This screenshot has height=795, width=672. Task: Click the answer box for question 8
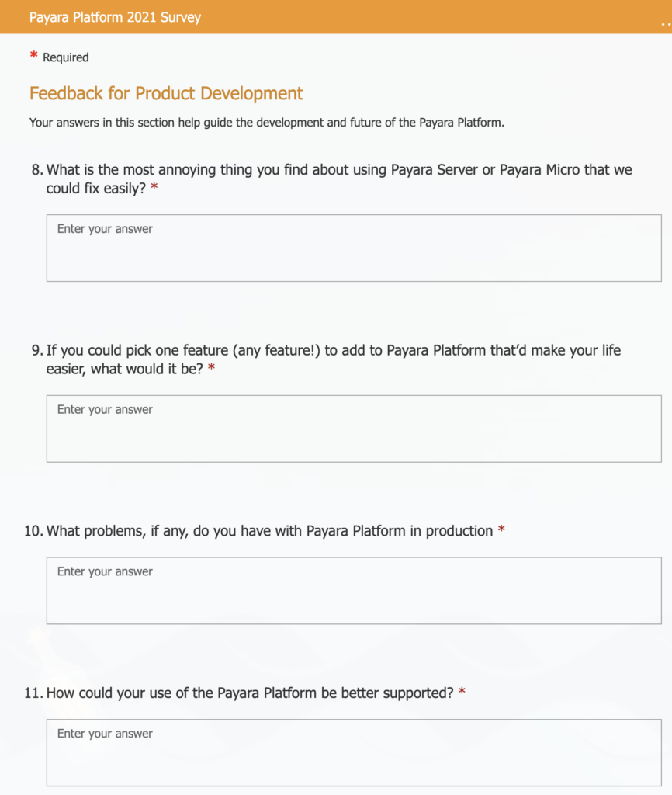(354, 248)
